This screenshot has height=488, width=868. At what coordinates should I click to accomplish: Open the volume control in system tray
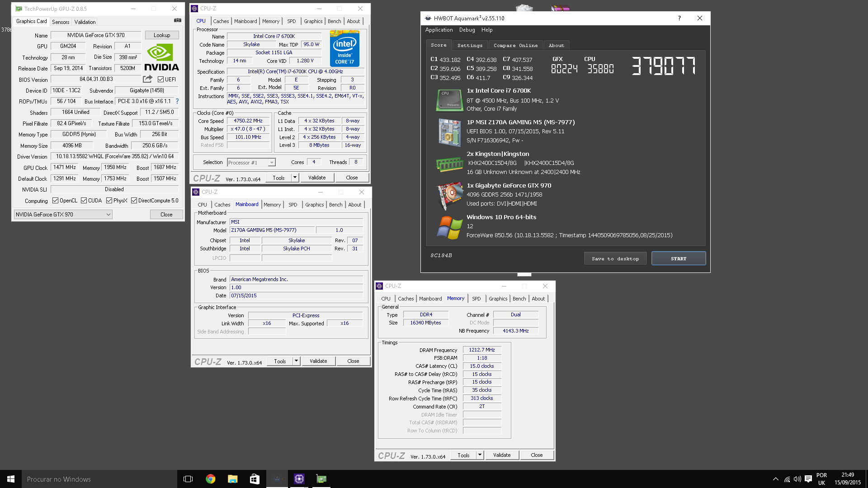(797, 479)
